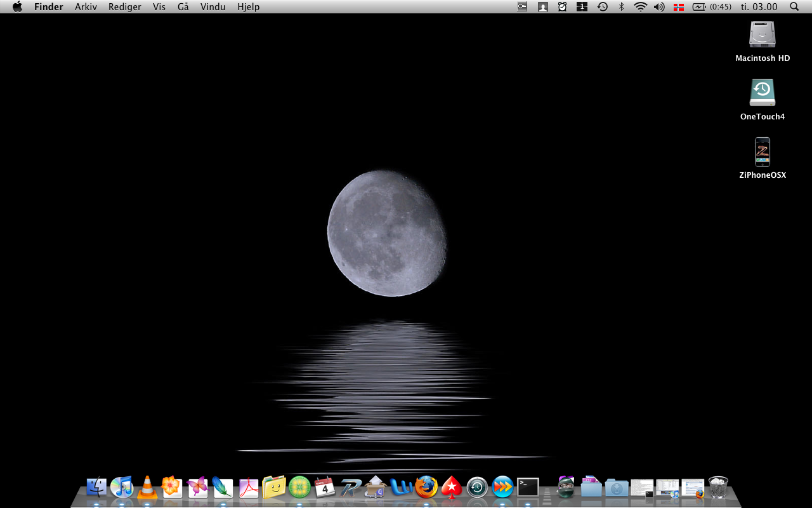The height and width of the screenshot is (508, 812).
Task: Open the Arkiv menu
Action: pos(86,7)
